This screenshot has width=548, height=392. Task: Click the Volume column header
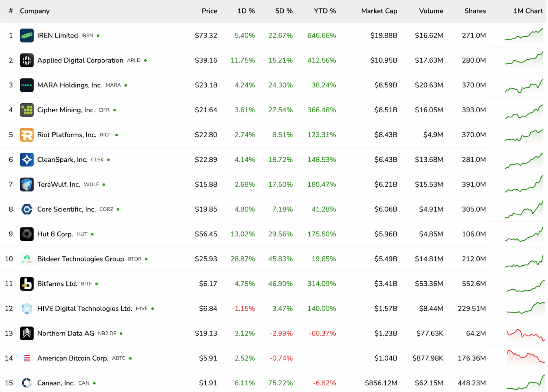tap(431, 11)
